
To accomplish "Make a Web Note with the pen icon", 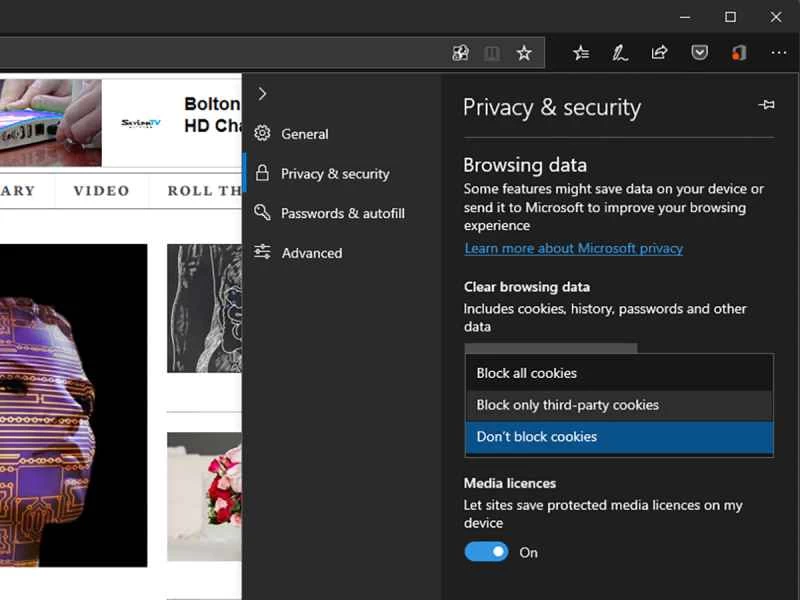I will click(x=620, y=52).
